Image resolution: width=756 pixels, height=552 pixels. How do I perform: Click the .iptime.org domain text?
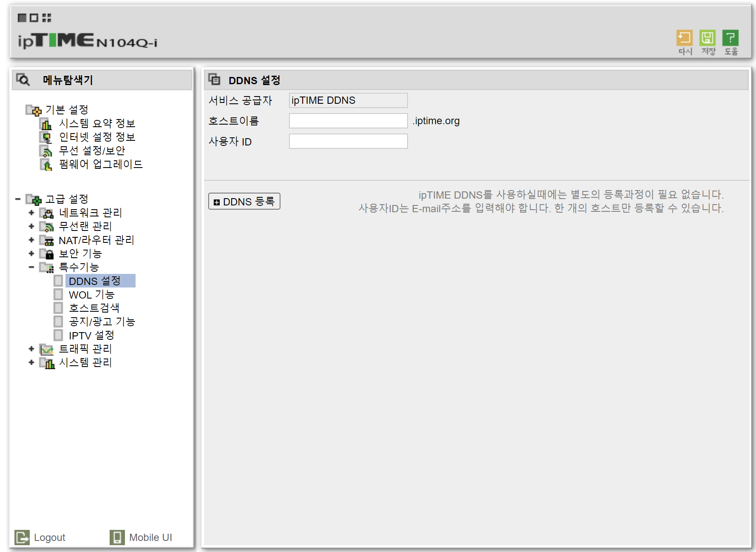coord(436,121)
